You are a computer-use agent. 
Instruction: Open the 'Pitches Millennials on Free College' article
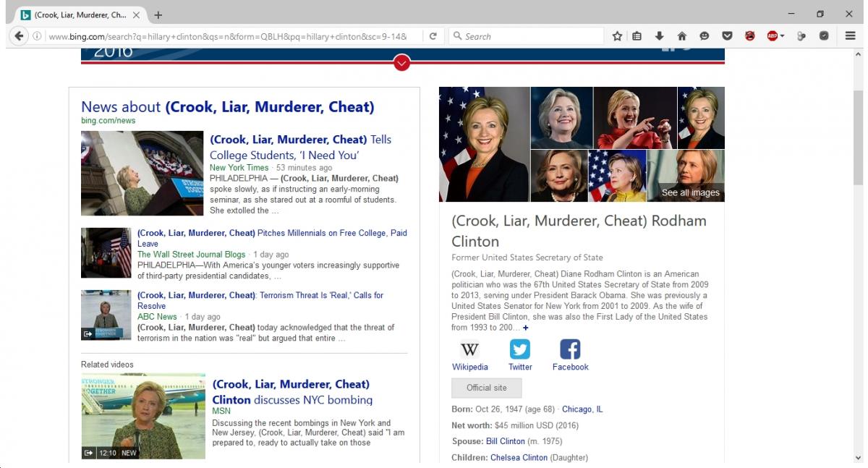coord(272,238)
